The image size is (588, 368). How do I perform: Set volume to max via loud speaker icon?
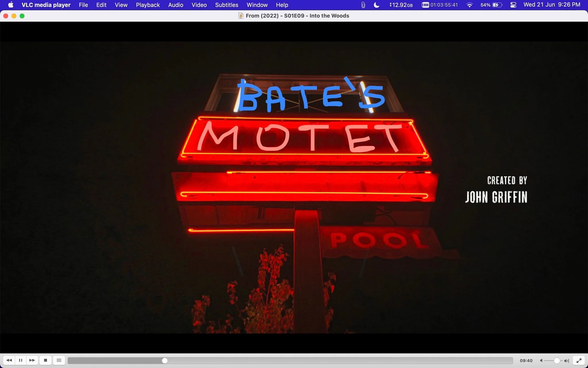click(566, 361)
